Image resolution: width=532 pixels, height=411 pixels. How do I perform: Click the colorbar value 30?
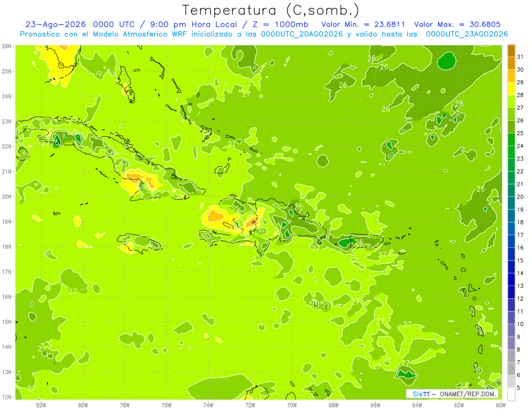click(520, 70)
